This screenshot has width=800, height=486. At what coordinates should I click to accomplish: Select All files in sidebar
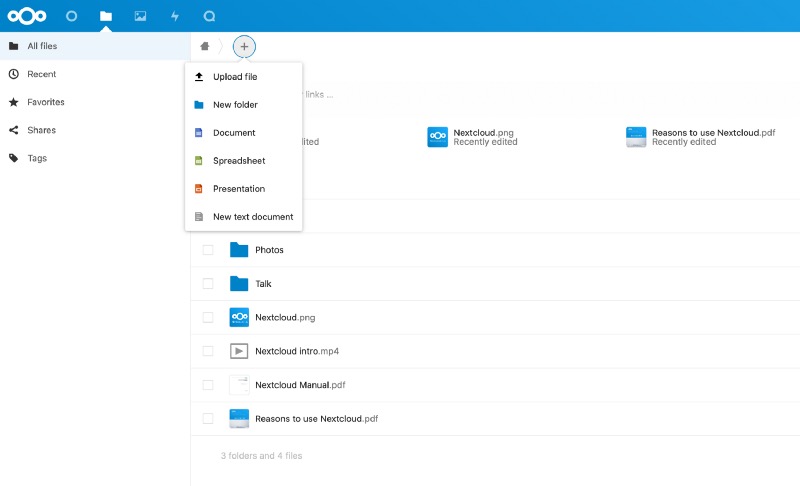(x=95, y=46)
